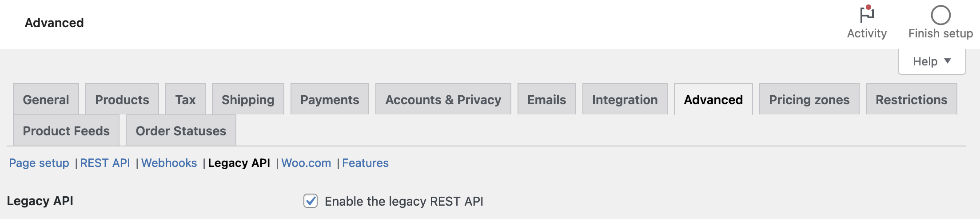Follow the REST API link
The height and width of the screenshot is (219, 980).
pos(105,163)
